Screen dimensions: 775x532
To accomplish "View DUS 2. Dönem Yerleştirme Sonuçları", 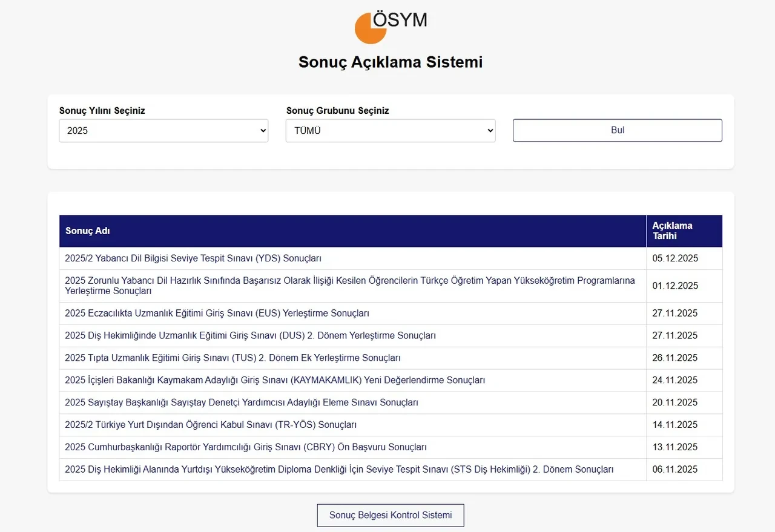I will click(250, 336).
